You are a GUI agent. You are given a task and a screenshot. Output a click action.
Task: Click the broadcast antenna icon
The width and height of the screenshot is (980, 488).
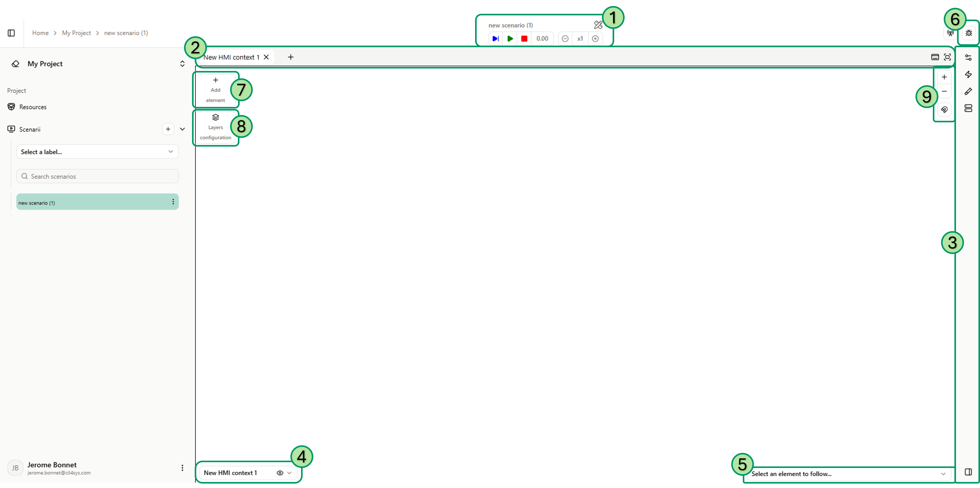pyautogui.click(x=950, y=33)
